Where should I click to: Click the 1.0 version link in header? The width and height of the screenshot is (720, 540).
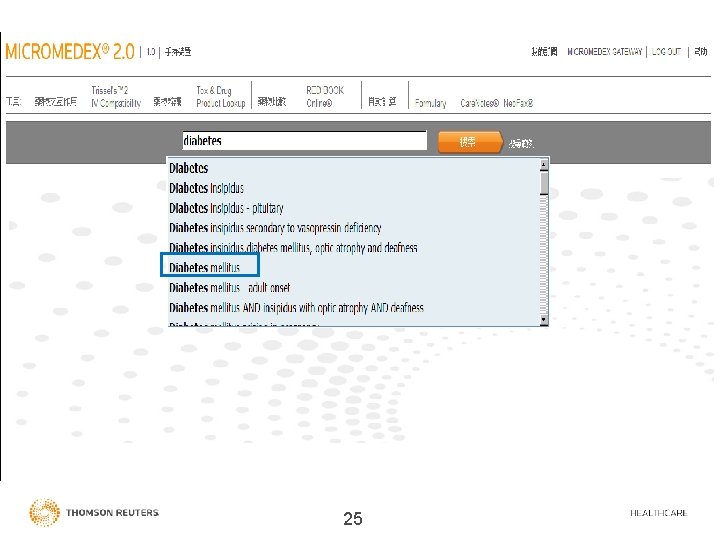pyautogui.click(x=151, y=52)
